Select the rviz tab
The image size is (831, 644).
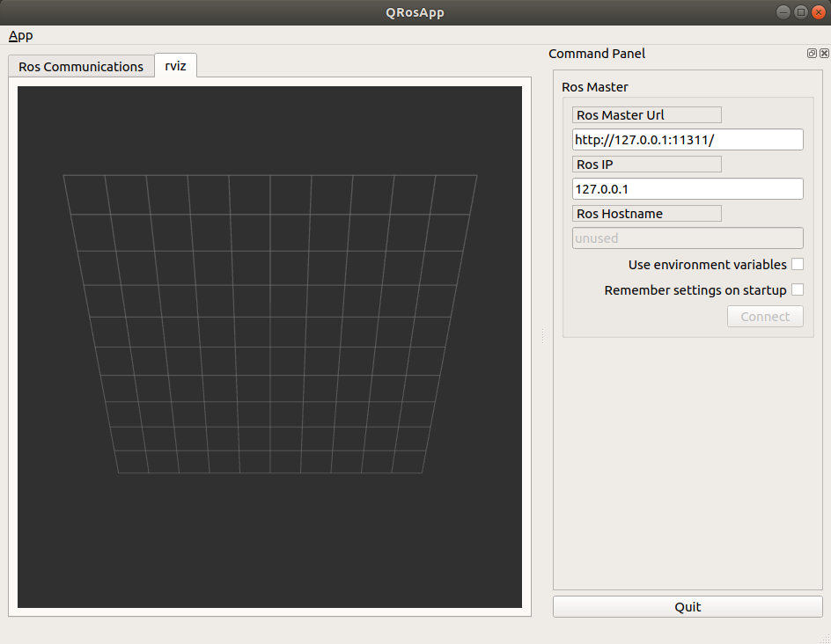click(175, 66)
